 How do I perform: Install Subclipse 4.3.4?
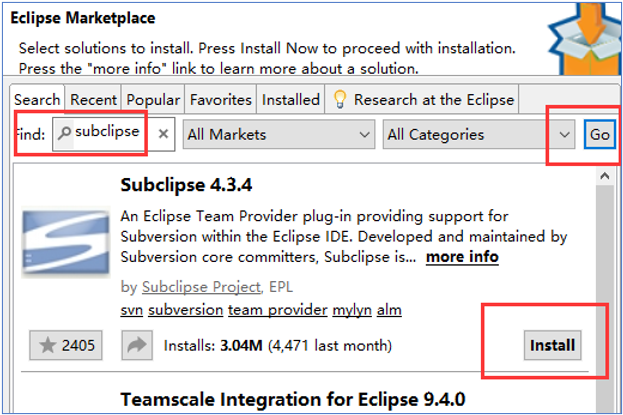coord(552,345)
